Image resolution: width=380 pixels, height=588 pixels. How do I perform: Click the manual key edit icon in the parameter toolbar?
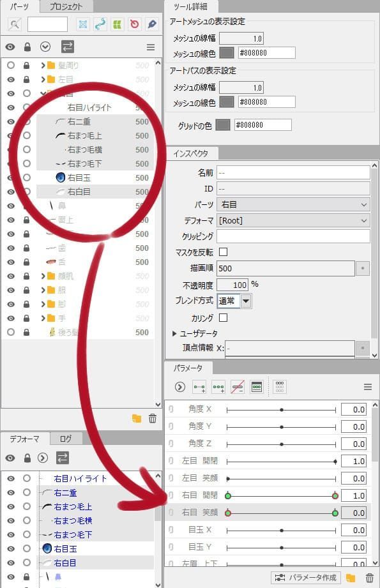[x=257, y=387]
